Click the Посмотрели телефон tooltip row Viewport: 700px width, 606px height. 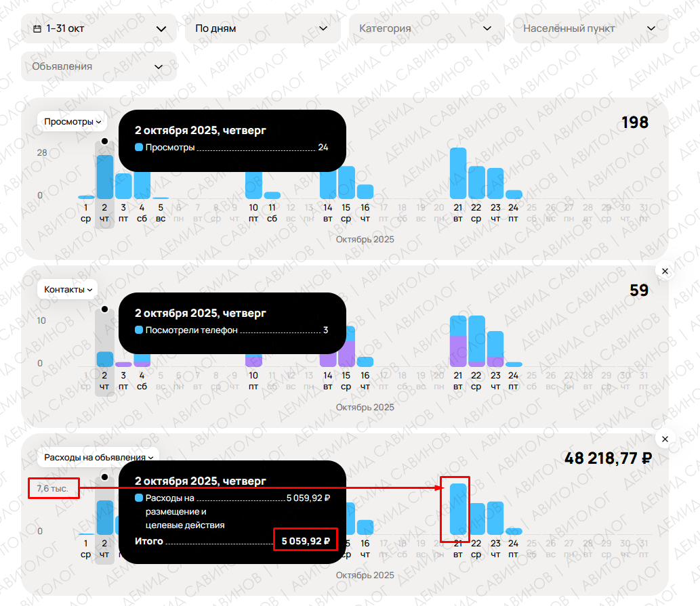[x=231, y=330]
